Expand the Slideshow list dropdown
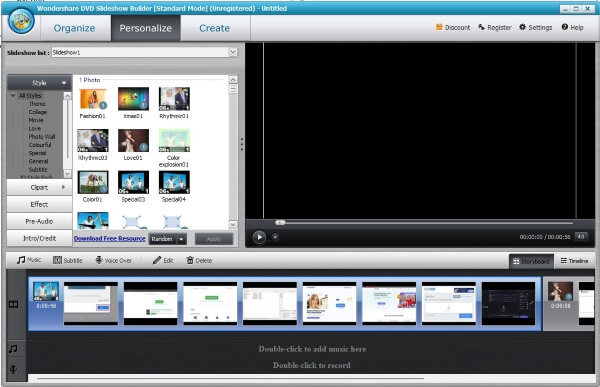 click(233, 52)
